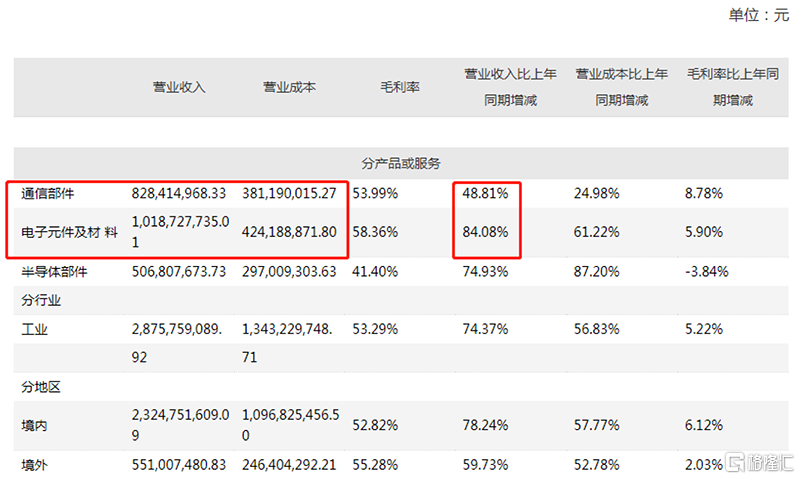
Task: Click gross margin 53.99%
Action: [375, 193]
